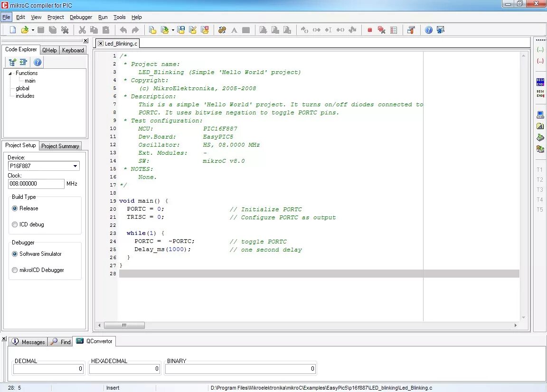Click the Code Explorer help question icon

[38, 62]
